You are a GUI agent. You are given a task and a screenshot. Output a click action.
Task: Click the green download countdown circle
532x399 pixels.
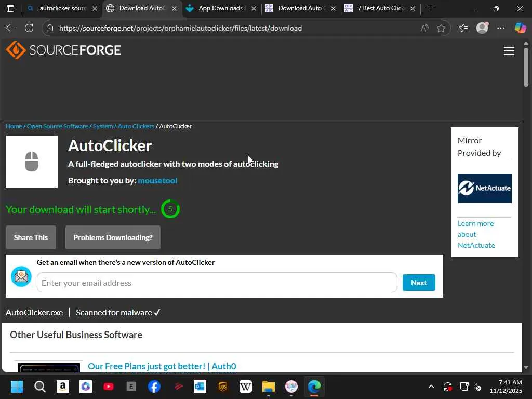tap(170, 209)
